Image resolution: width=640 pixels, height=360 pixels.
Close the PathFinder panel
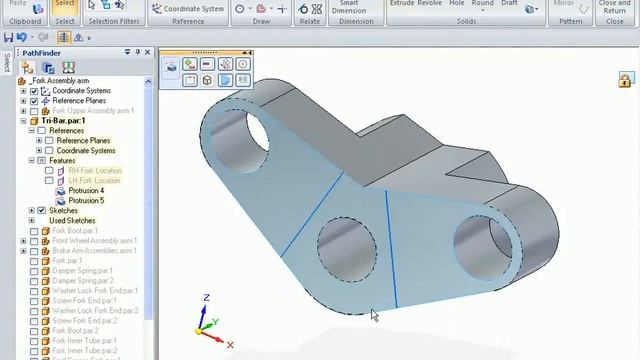[147, 52]
